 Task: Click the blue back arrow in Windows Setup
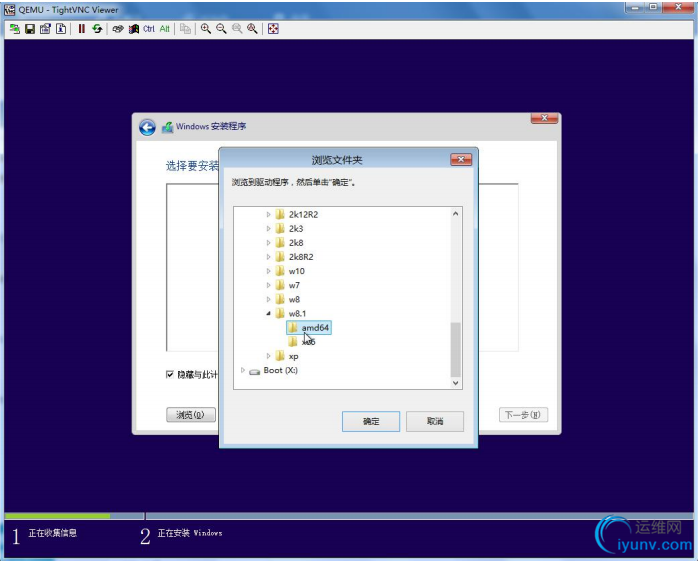click(x=147, y=127)
